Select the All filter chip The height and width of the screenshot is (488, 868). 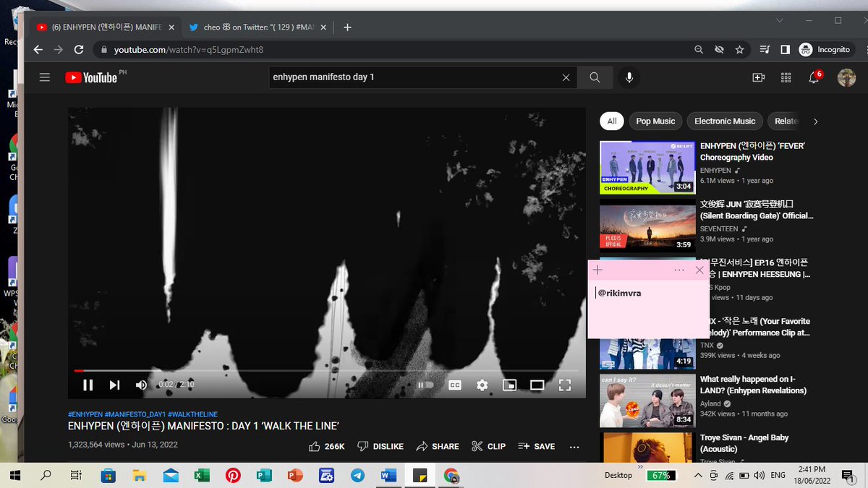[x=612, y=121]
